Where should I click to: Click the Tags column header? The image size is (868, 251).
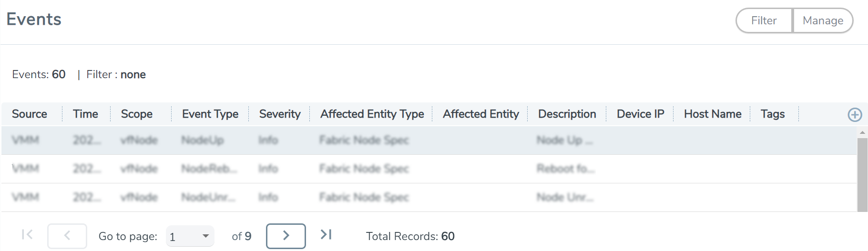pyautogui.click(x=773, y=114)
